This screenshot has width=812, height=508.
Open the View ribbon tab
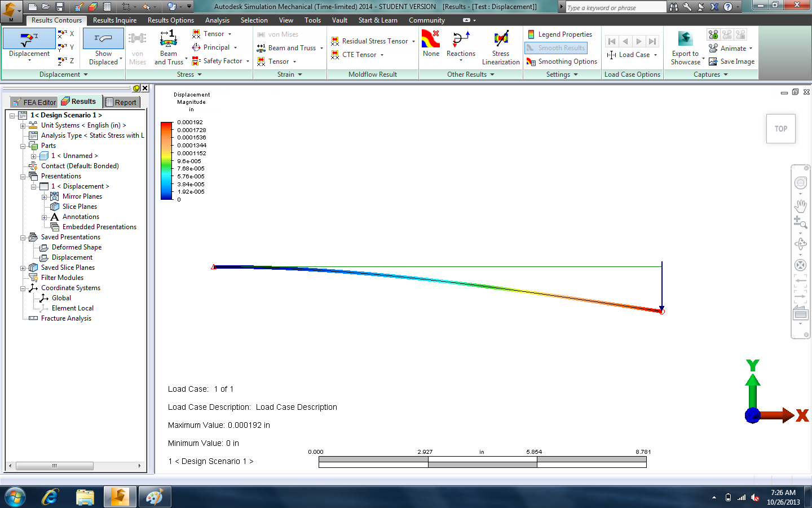pyautogui.click(x=286, y=20)
